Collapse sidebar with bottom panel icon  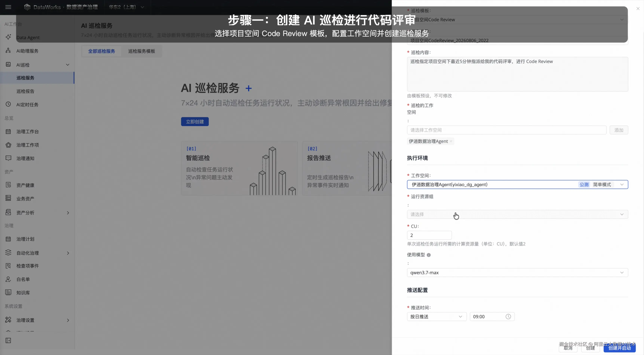pos(8,340)
